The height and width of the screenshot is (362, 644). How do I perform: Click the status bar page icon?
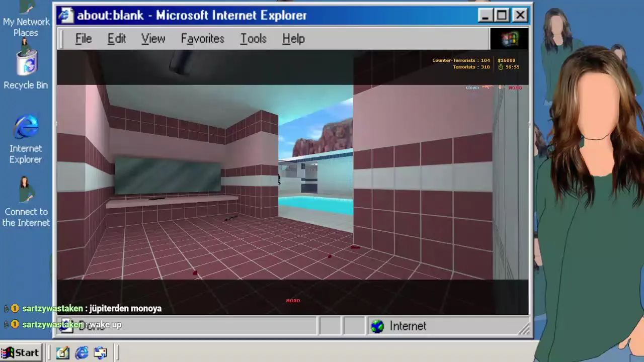click(x=66, y=326)
